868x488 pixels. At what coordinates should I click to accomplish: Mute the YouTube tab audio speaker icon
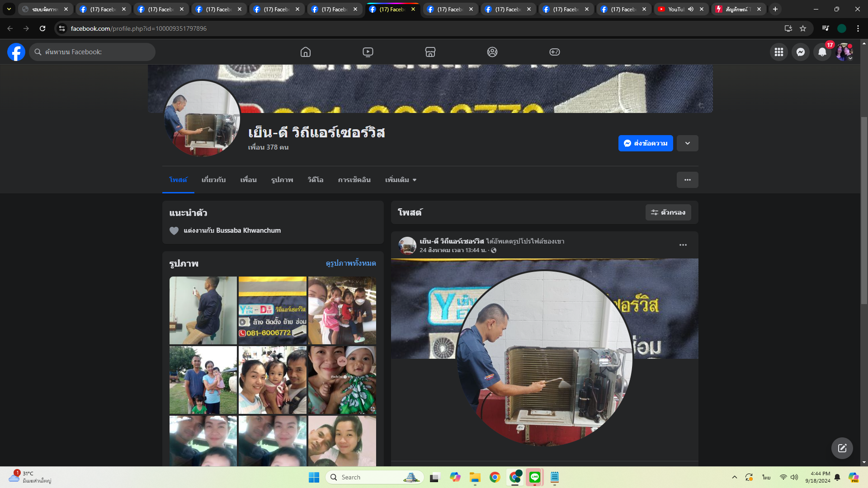[x=691, y=9]
